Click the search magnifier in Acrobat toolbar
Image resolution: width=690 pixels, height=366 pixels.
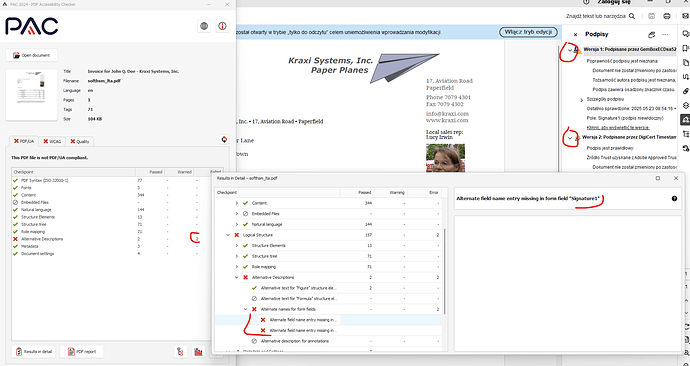(631, 16)
